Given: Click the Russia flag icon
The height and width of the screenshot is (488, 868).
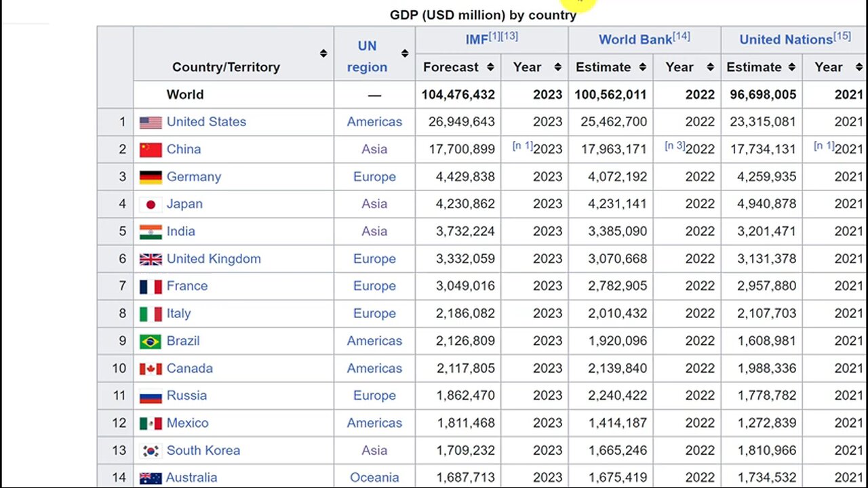Looking at the screenshot, I should [x=151, y=396].
